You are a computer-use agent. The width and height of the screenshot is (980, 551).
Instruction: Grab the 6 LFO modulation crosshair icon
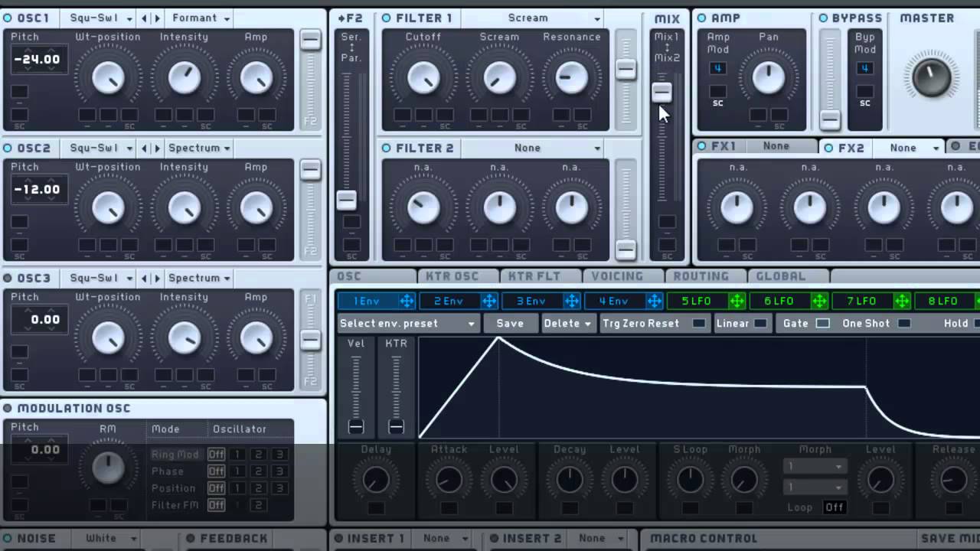(x=819, y=302)
